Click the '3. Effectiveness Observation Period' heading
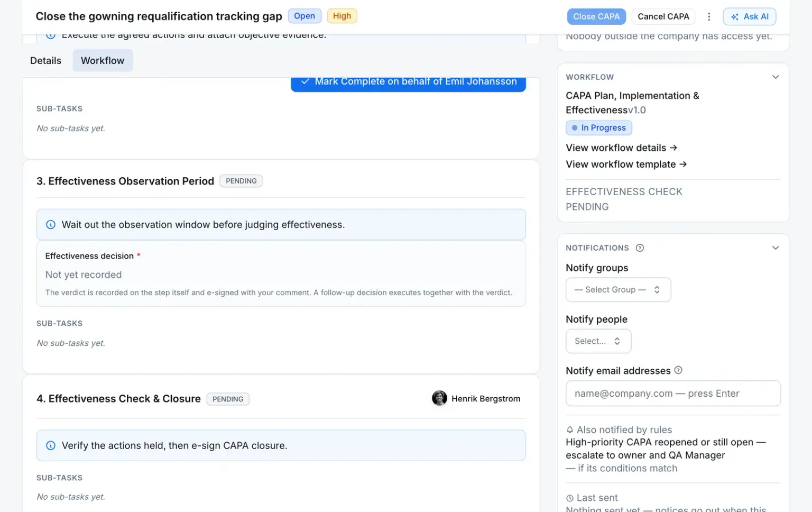This screenshot has width=812, height=512. point(125,181)
